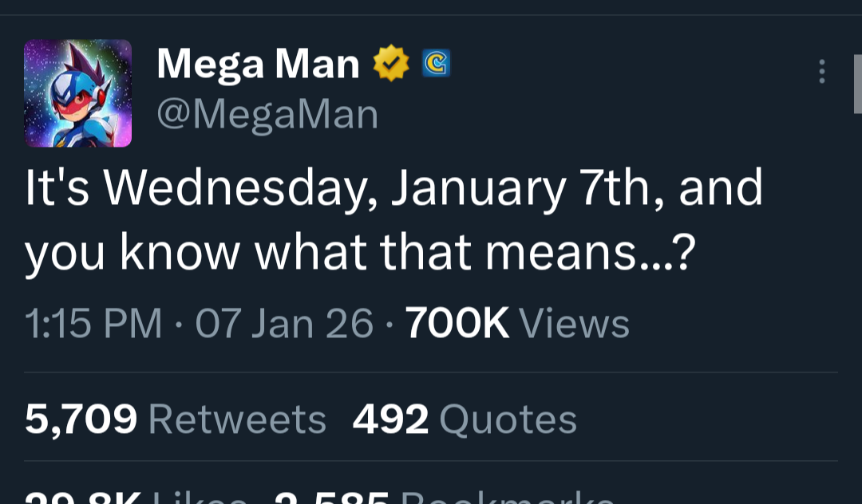The image size is (862, 504).
Task: Open the partially visible Bookmarks label
Action: pos(508,499)
